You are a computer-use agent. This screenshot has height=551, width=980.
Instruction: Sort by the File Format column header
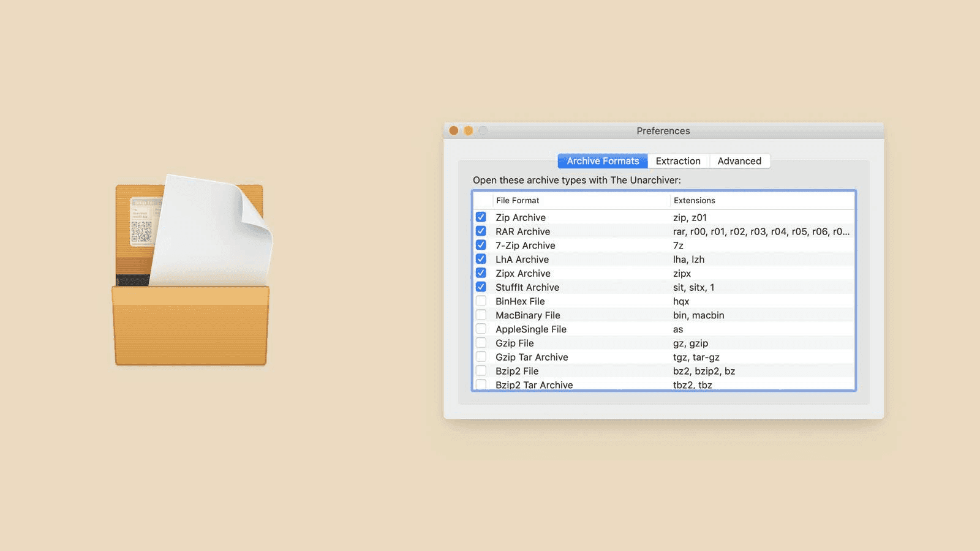point(581,200)
